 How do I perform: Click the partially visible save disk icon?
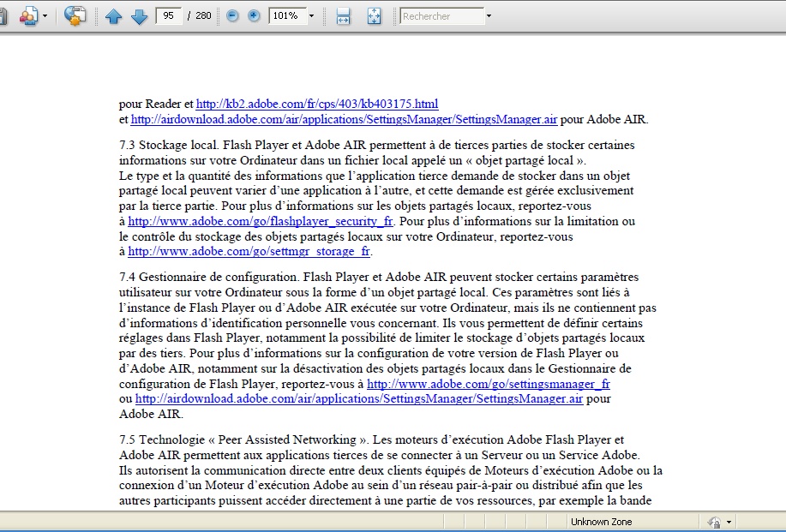pos(3,16)
